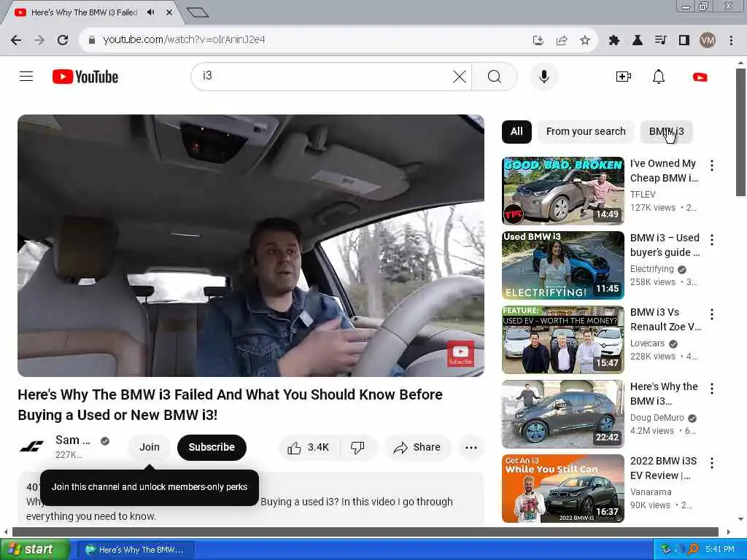Bookmark this page with the star icon

(x=585, y=41)
